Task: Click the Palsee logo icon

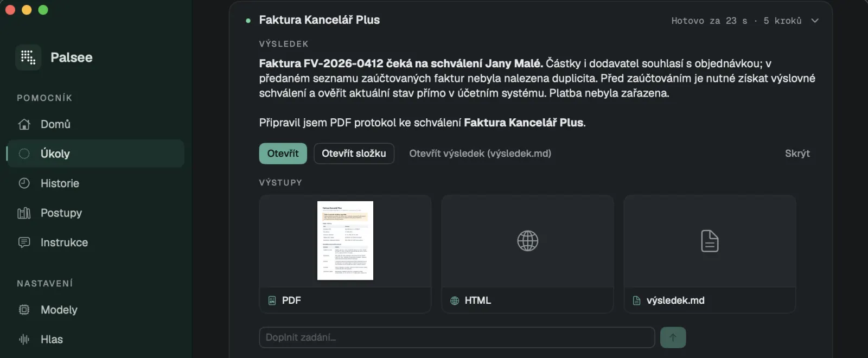Action: (28, 57)
